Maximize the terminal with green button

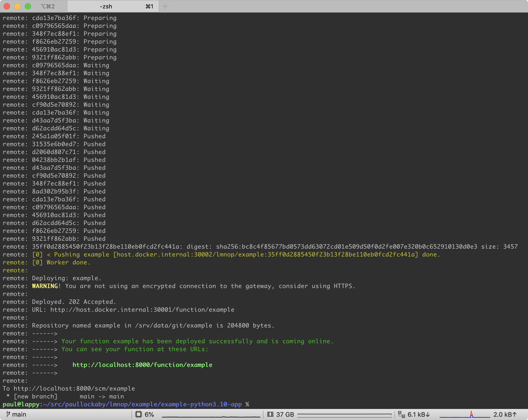point(28,6)
